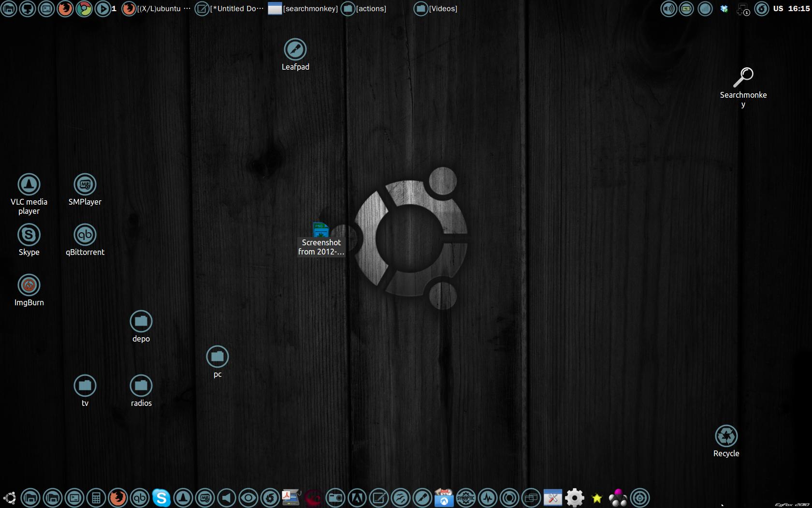
Task: Launch the PDF scanner app in dock
Action: click(291, 498)
